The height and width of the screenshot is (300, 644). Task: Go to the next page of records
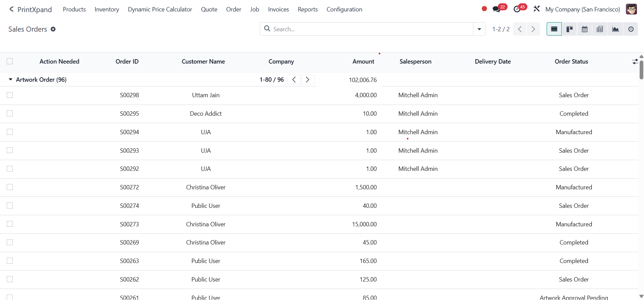533,29
